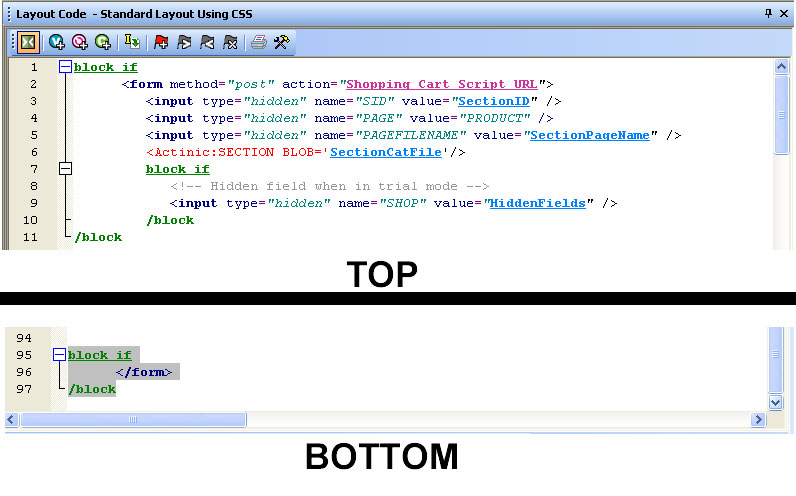Click the first highlighted toolbar icon
The image size is (796, 496).
pos(28,42)
